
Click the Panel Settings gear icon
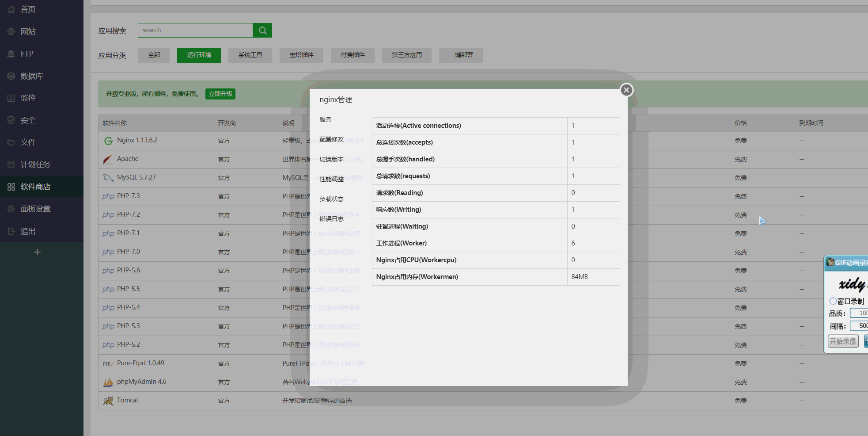click(11, 209)
